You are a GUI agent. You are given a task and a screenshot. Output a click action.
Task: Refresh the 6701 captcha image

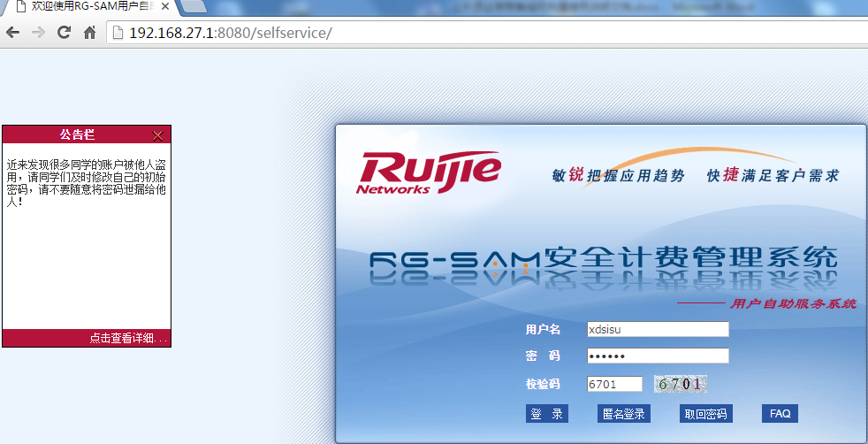(x=681, y=384)
